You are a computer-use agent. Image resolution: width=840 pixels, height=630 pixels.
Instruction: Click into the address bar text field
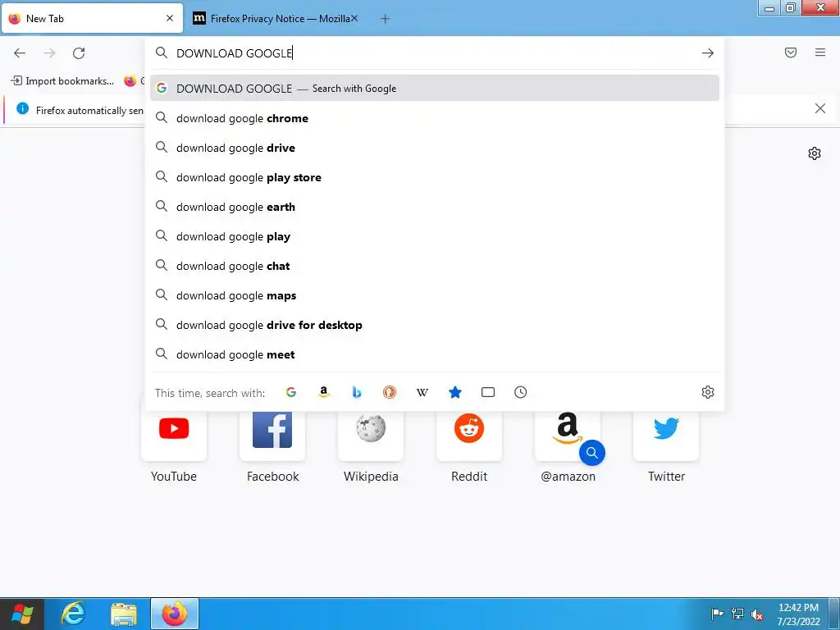pos(434,53)
